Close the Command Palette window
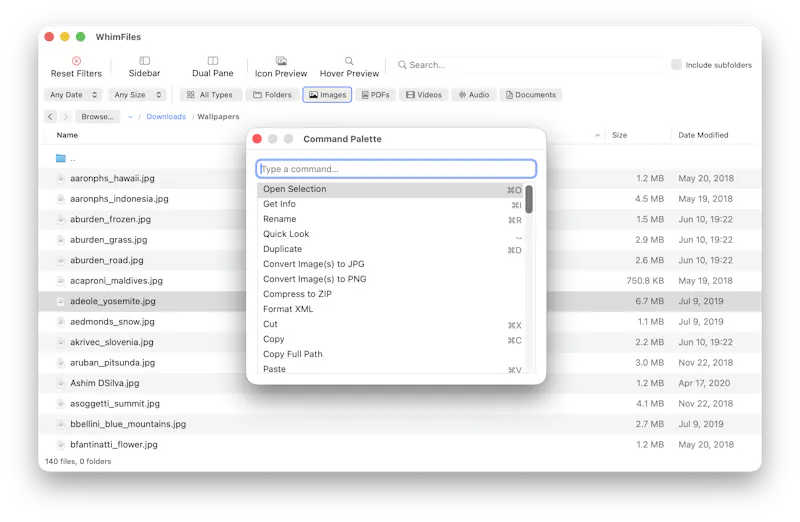The height and width of the screenshot is (522, 800). [257, 139]
